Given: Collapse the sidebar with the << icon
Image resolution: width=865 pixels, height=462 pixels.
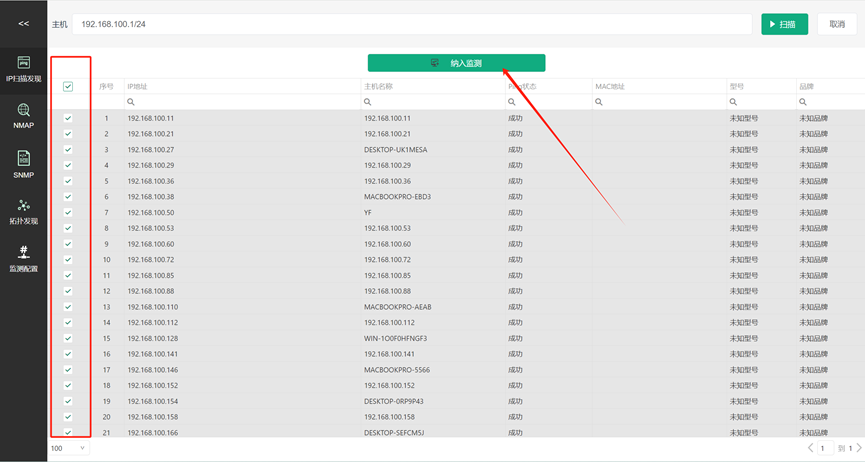Looking at the screenshot, I should pyautogui.click(x=23, y=24).
